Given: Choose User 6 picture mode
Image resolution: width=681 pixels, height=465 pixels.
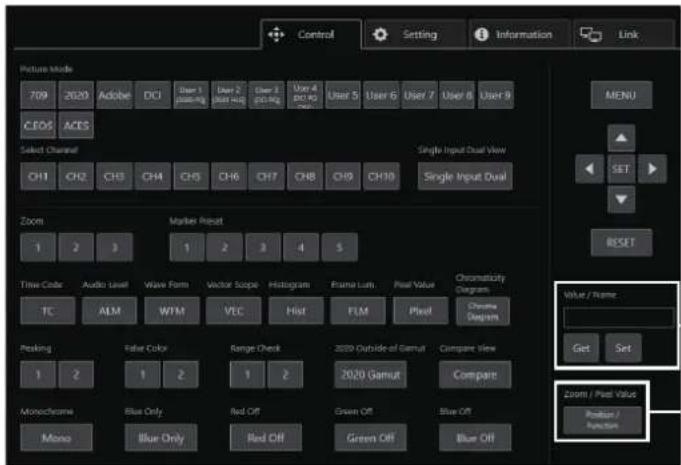Looking at the screenshot, I should pos(381,95).
